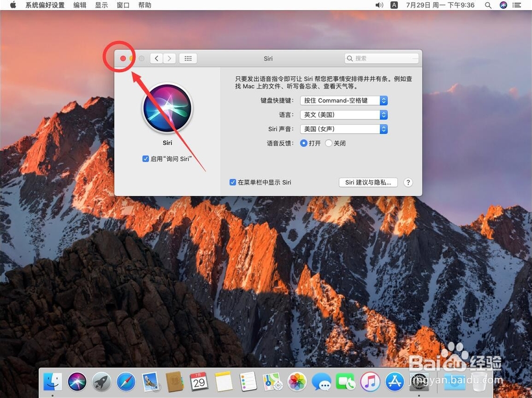The image size is (532, 398).
Task: Go forward with right chevron button
Action: [169, 58]
